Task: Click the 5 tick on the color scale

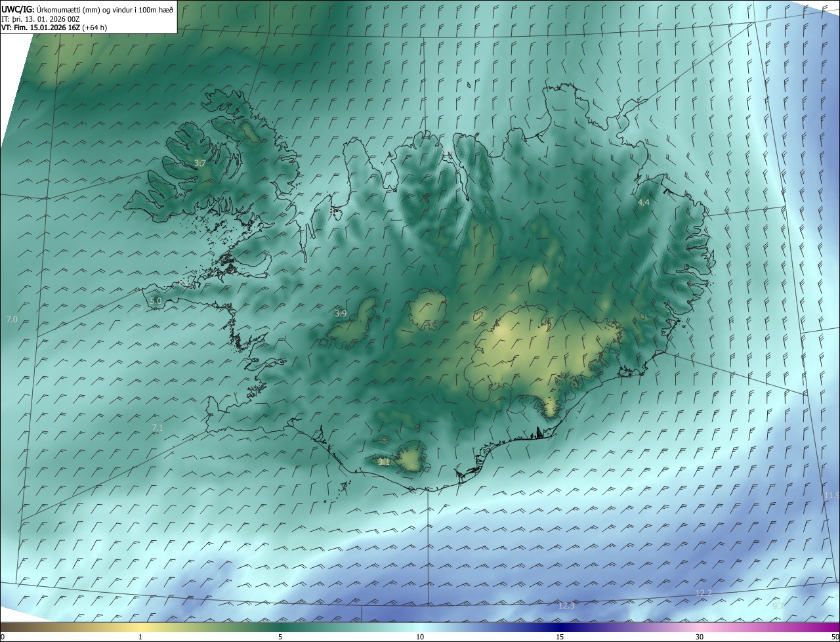Action: pos(280,637)
